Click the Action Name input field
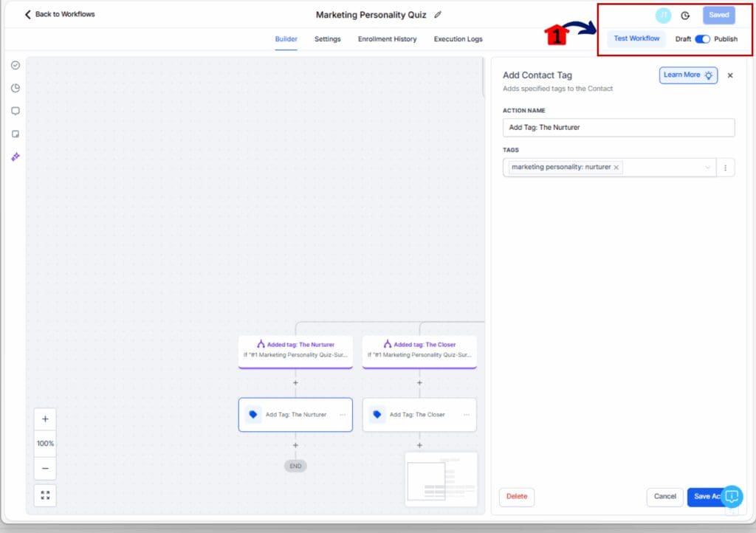The image size is (756, 533). [x=618, y=127]
